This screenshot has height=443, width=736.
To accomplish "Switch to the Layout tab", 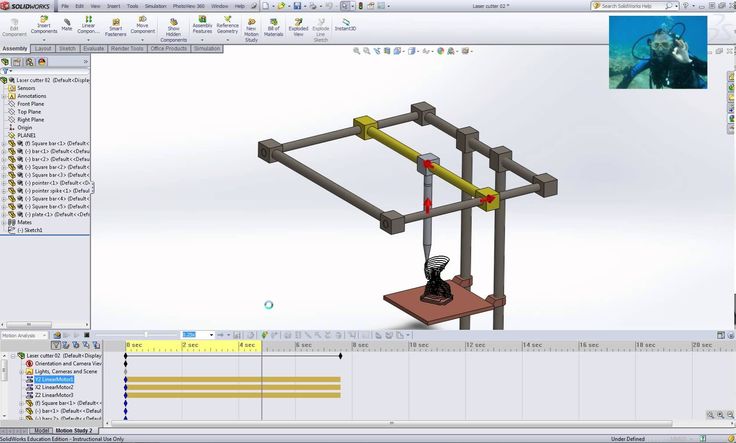I will click(43, 48).
